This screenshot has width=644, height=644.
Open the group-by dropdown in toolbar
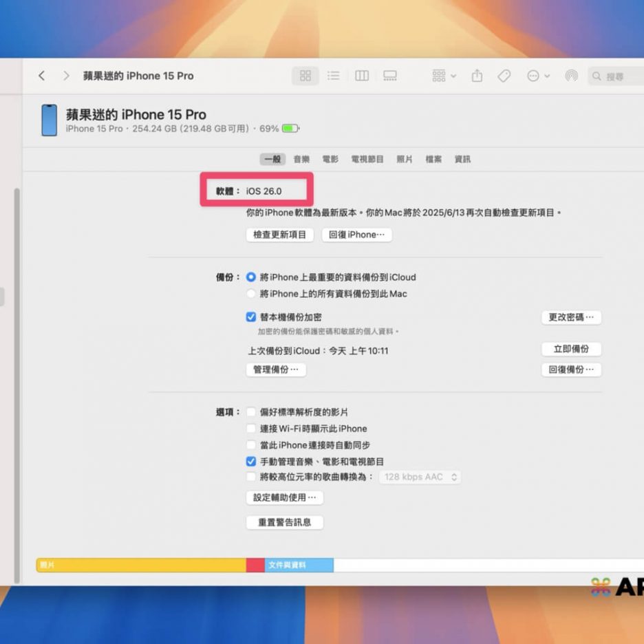pos(444,76)
